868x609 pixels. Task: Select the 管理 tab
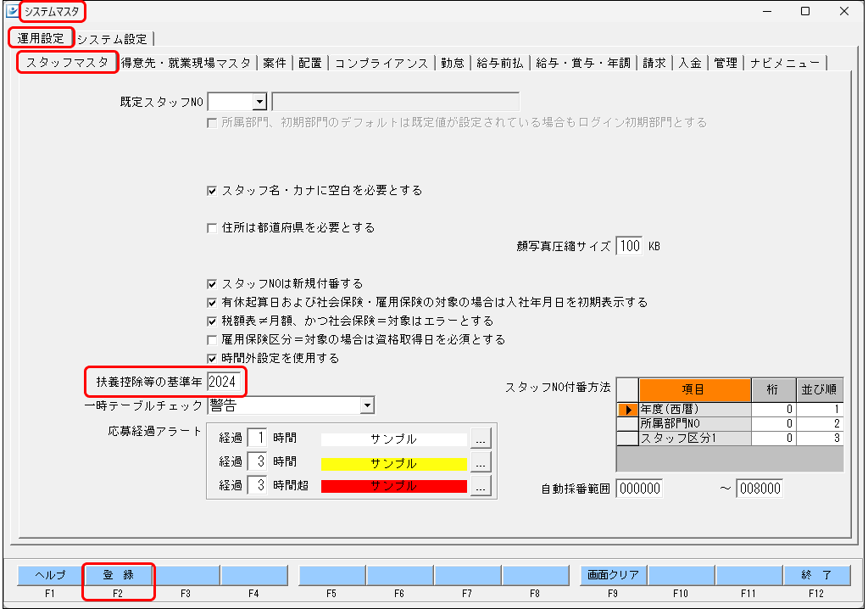coord(726,63)
